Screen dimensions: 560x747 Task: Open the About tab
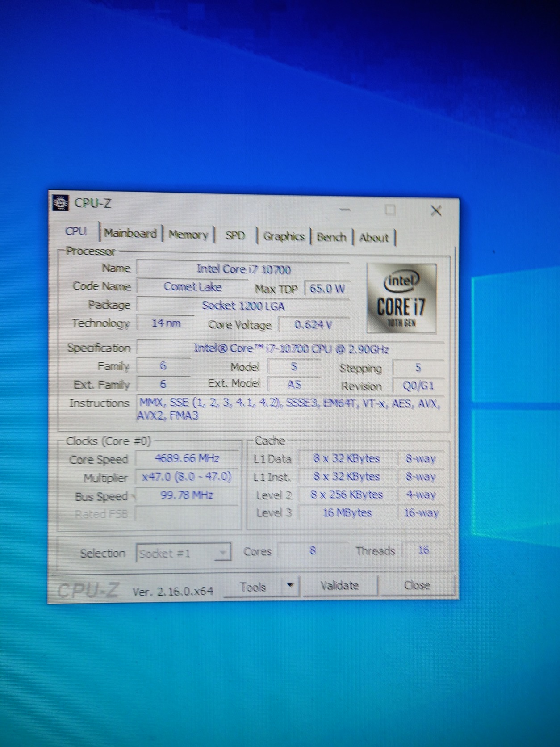pyautogui.click(x=374, y=238)
